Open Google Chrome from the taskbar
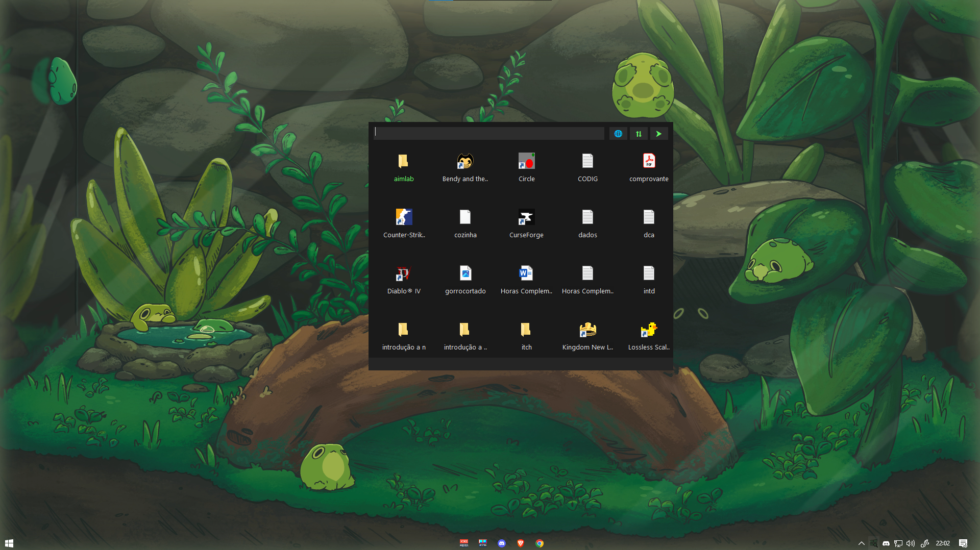The image size is (980, 550). (540, 543)
